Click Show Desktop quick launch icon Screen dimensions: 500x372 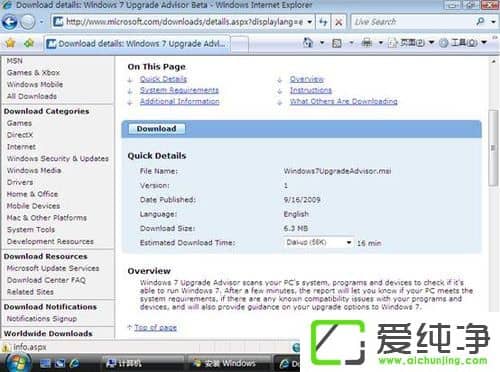pyautogui.click(x=46, y=363)
